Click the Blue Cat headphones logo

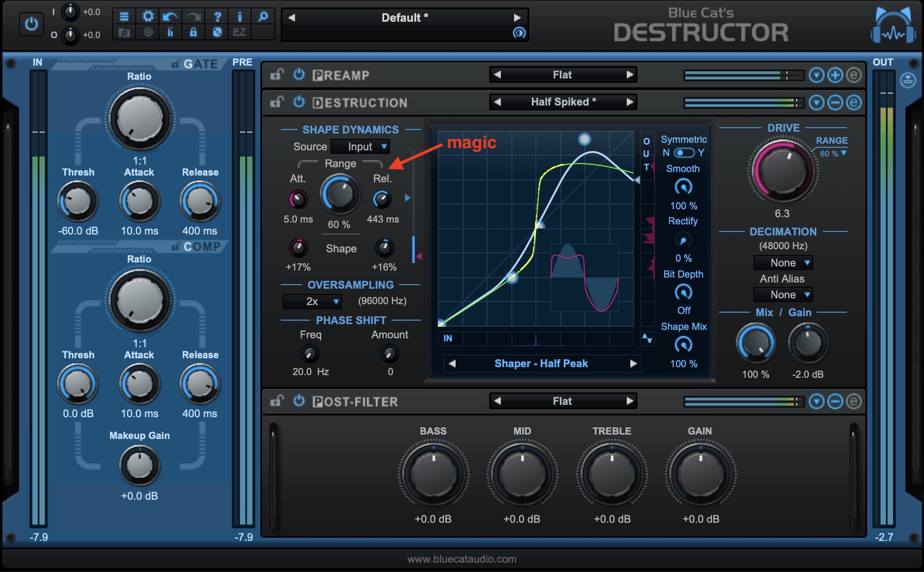tap(893, 25)
